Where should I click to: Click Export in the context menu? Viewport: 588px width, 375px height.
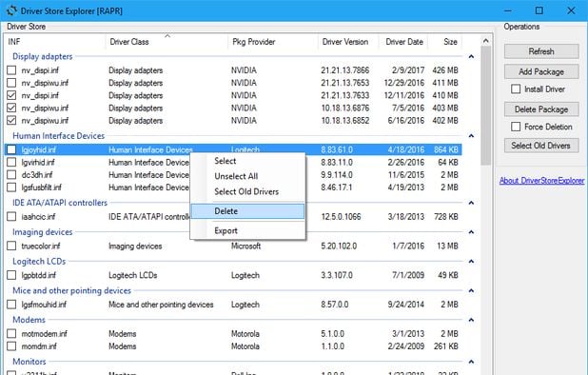(x=247, y=230)
